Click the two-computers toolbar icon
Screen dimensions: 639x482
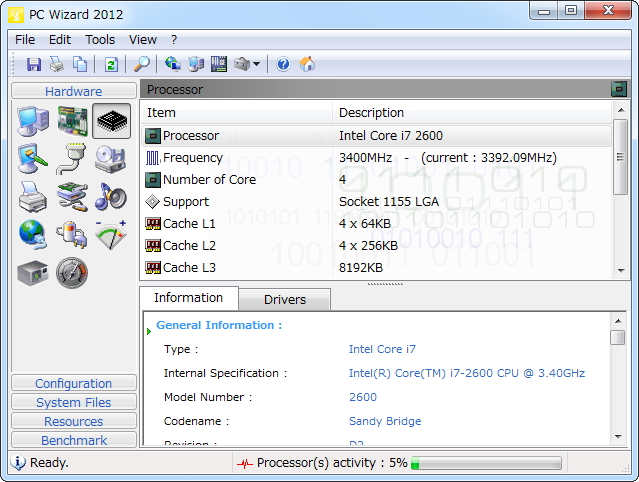[196, 64]
